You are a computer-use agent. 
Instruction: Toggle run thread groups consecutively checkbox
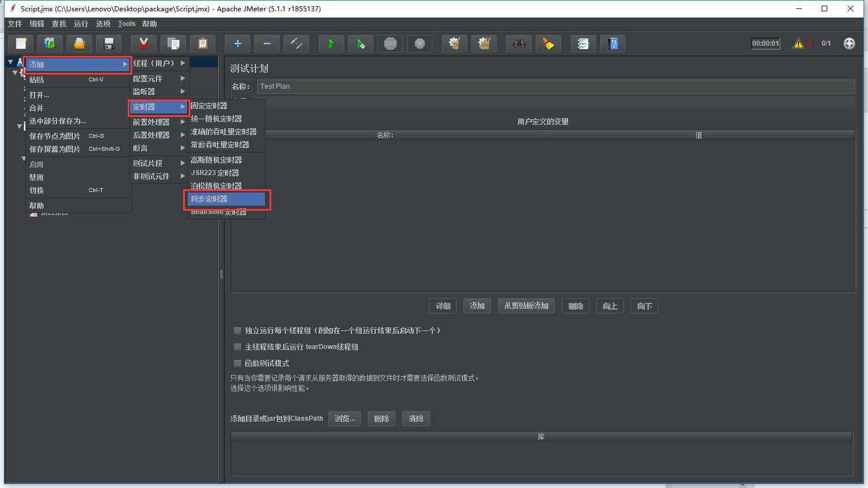pyautogui.click(x=237, y=330)
